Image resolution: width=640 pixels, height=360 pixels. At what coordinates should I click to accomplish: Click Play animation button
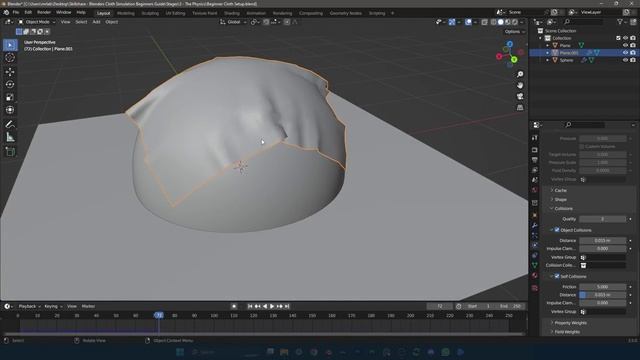pos(272,307)
